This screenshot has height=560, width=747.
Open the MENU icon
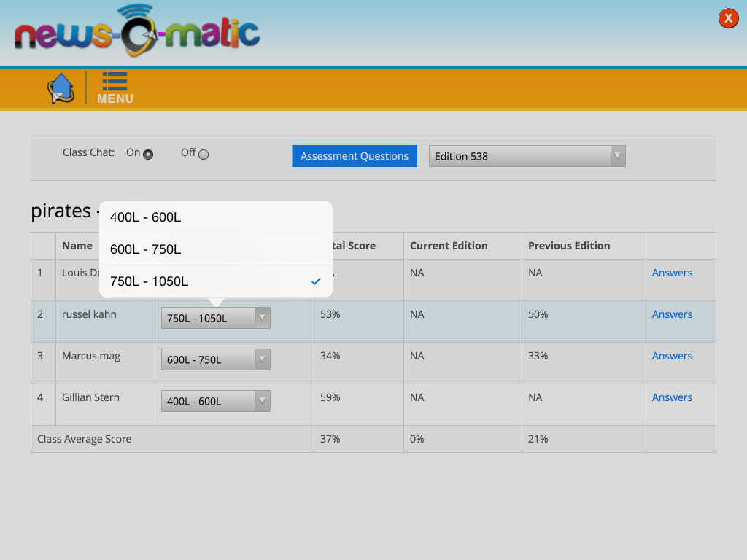point(115,87)
